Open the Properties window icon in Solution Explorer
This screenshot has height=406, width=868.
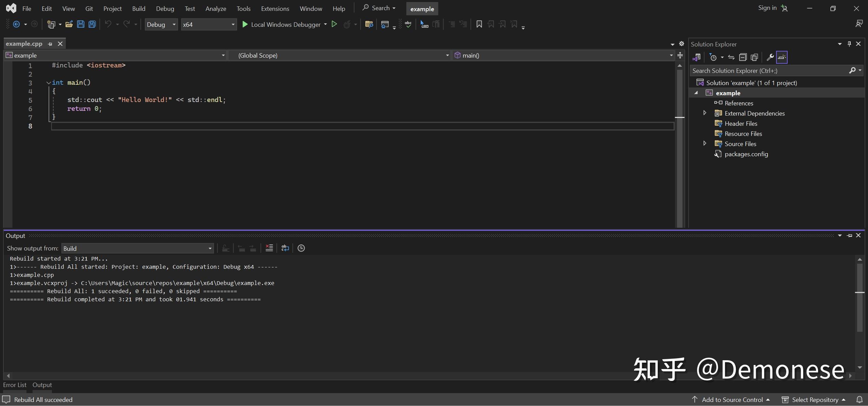(x=770, y=57)
